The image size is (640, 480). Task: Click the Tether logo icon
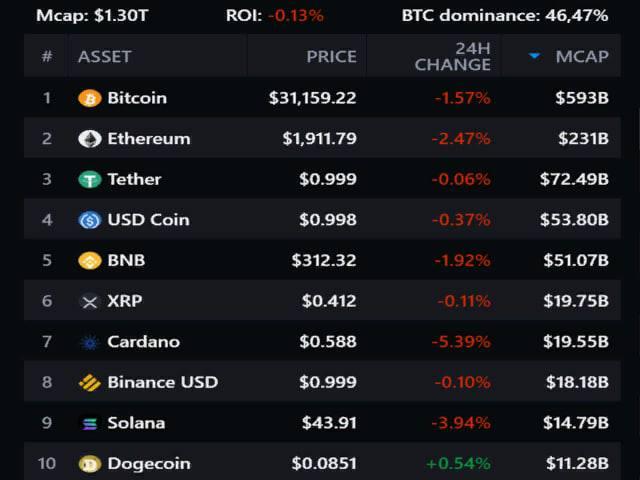click(x=90, y=180)
